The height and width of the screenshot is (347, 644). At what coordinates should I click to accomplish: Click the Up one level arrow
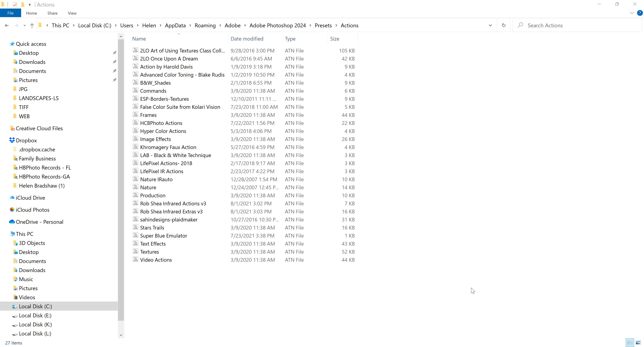32,25
